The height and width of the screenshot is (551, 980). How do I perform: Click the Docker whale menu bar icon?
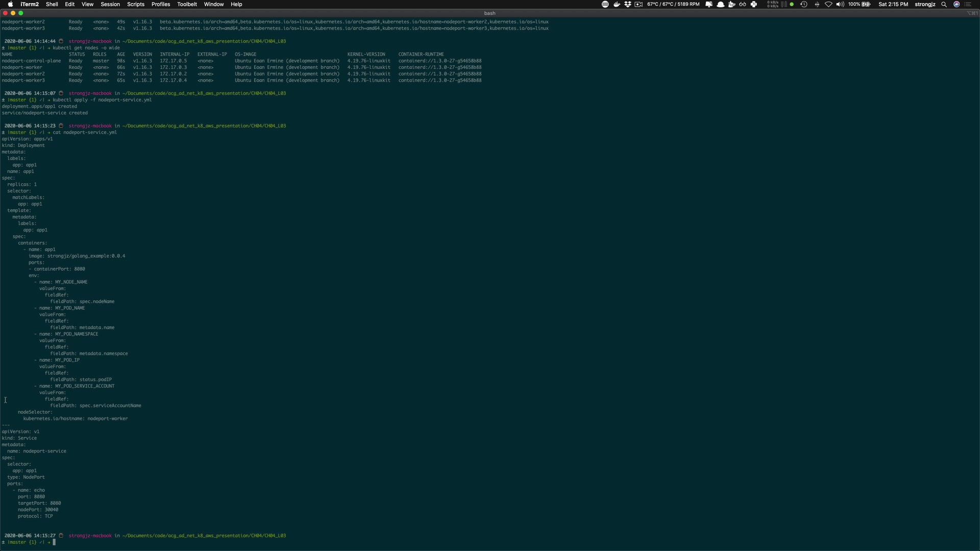(617, 4)
